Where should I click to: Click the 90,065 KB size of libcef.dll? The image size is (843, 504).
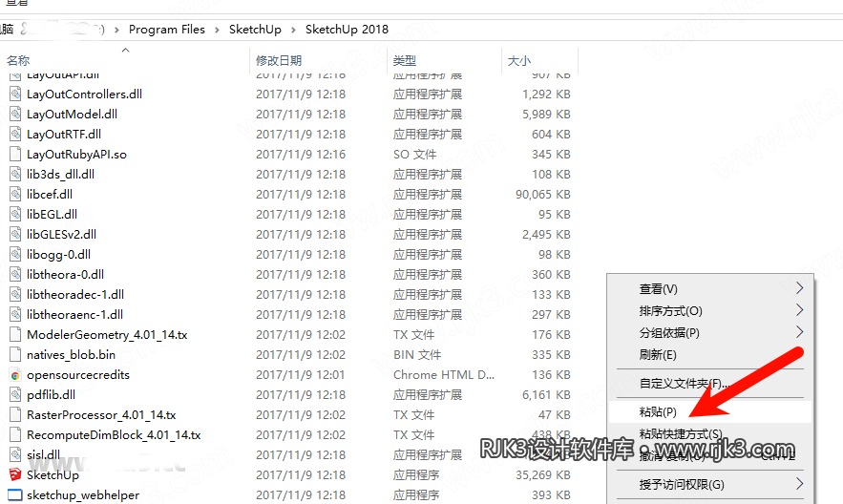pyautogui.click(x=543, y=194)
